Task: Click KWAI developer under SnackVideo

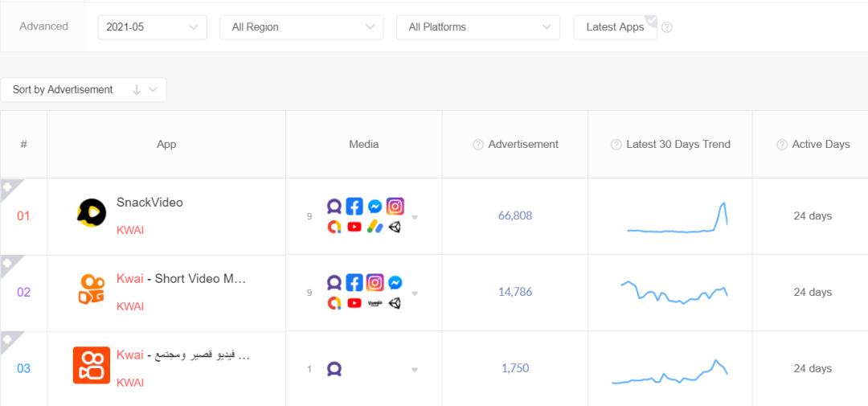Action: (130, 231)
